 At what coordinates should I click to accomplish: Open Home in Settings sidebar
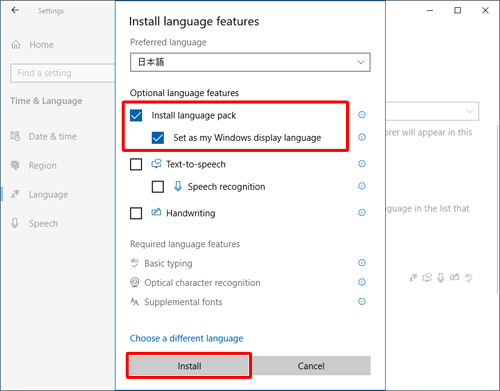pyautogui.click(x=41, y=45)
